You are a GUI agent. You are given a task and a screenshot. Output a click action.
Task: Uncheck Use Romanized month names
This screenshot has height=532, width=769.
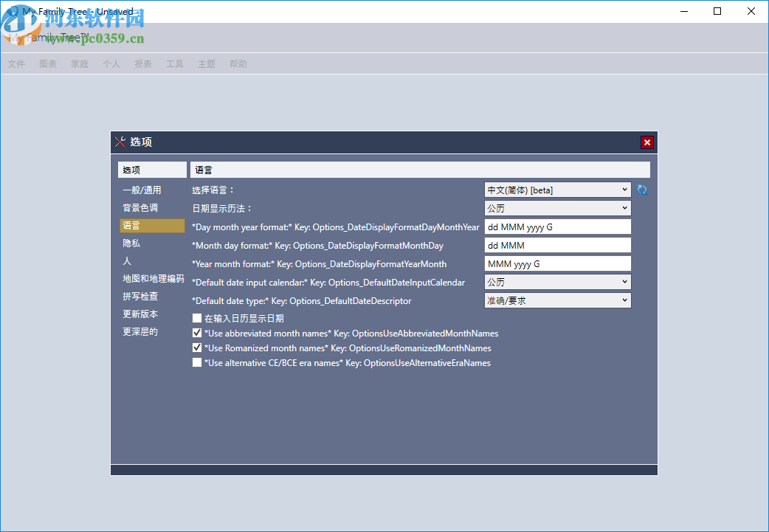[x=197, y=348]
